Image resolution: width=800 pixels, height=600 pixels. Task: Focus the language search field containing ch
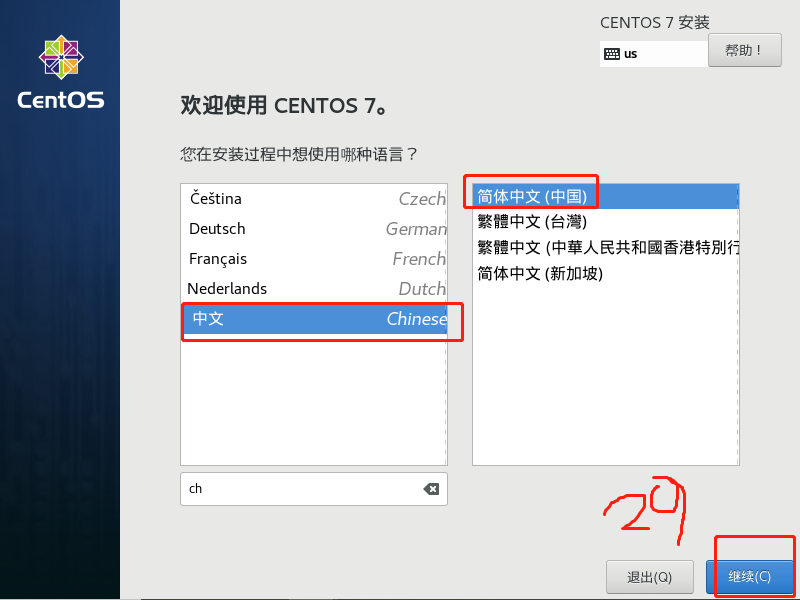coord(314,489)
